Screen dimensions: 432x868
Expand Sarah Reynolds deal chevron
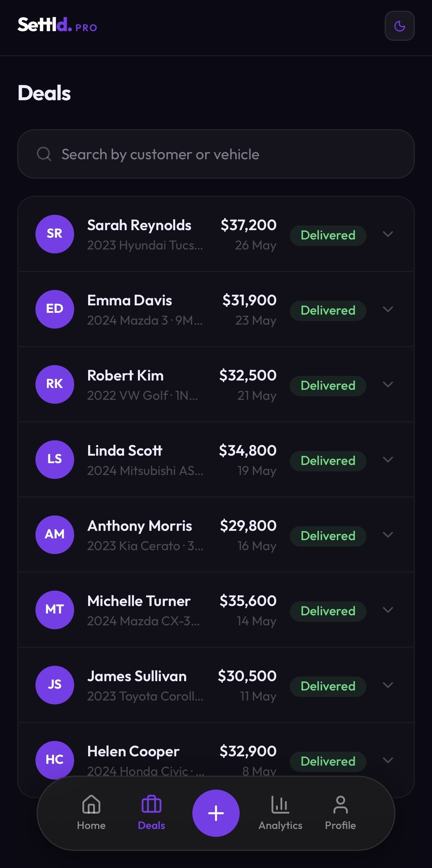388,234
